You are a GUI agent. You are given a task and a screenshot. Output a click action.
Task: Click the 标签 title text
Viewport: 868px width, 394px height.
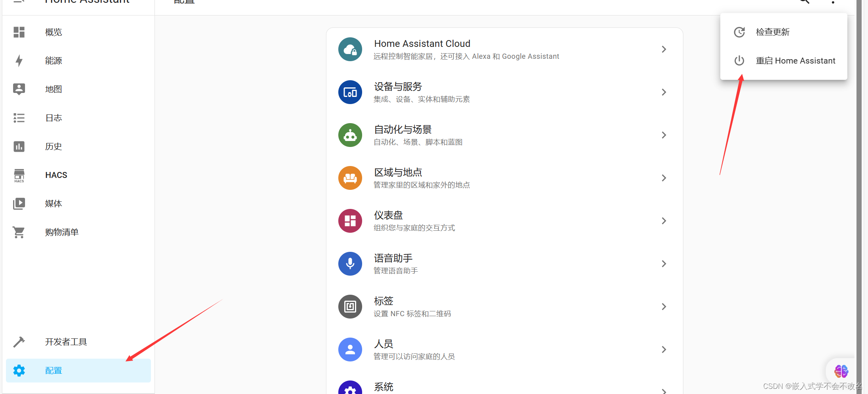click(384, 301)
